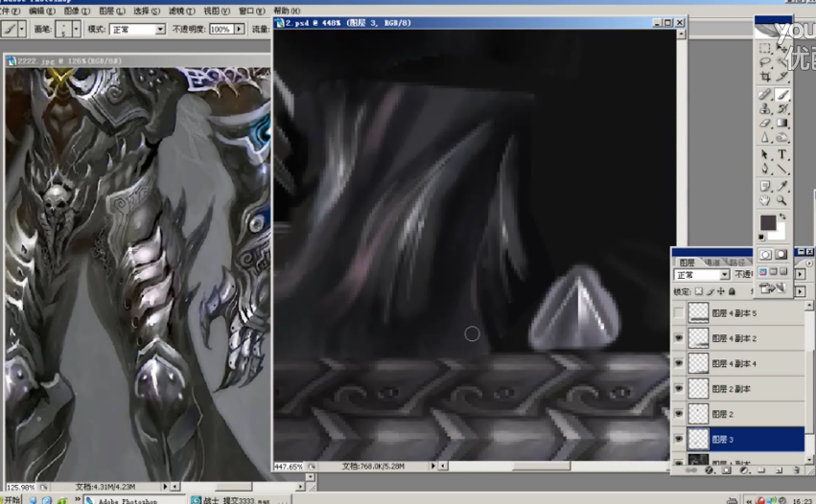Select the Lasso tool

tap(764, 62)
